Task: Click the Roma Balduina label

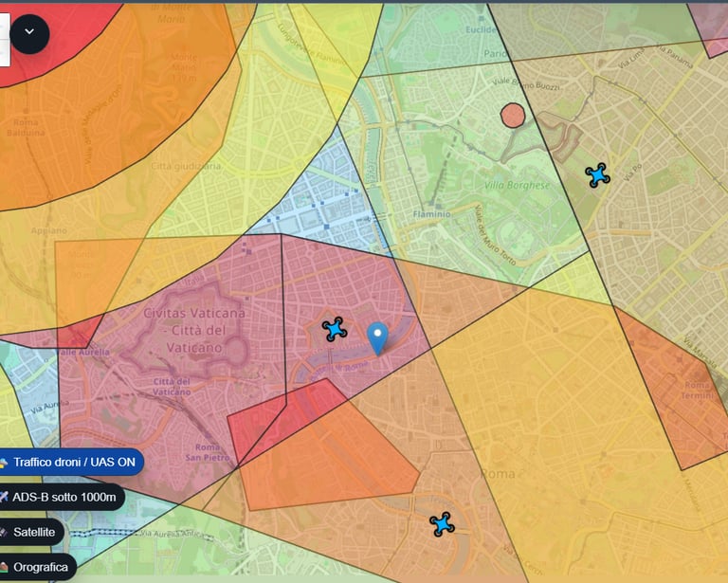Action: click(x=26, y=127)
